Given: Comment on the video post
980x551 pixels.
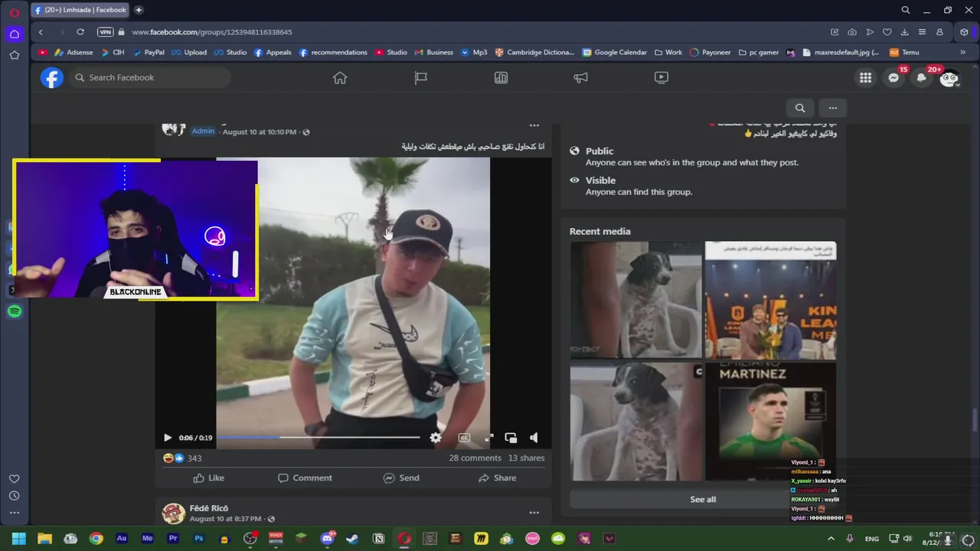Looking at the screenshot, I should pyautogui.click(x=305, y=478).
